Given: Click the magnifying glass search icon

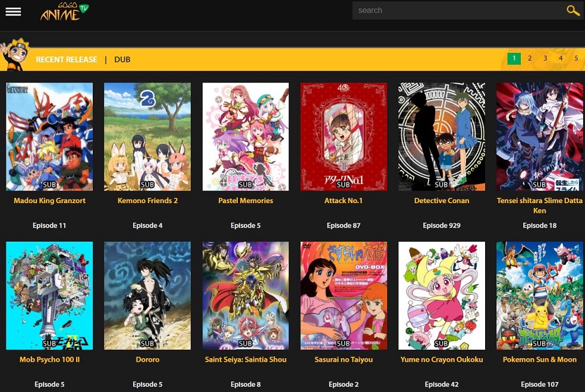Looking at the screenshot, I should tap(573, 11).
